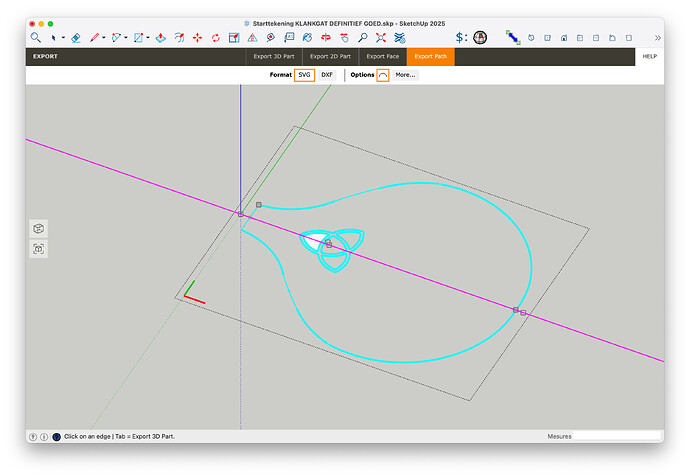Image resolution: width=690 pixels, height=476 pixels.
Task: Click the triangle-shaped toolbar icon
Action: coord(253,38)
